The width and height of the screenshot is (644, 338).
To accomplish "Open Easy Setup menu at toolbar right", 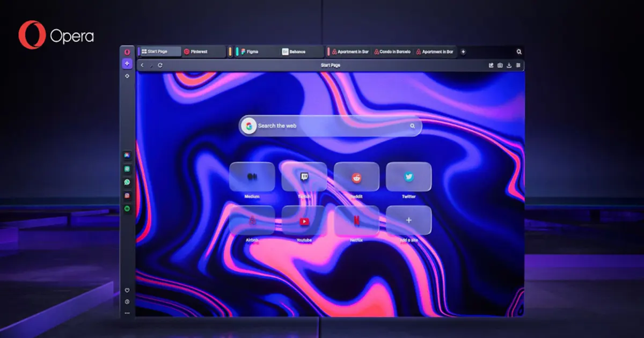I will (x=518, y=65).
